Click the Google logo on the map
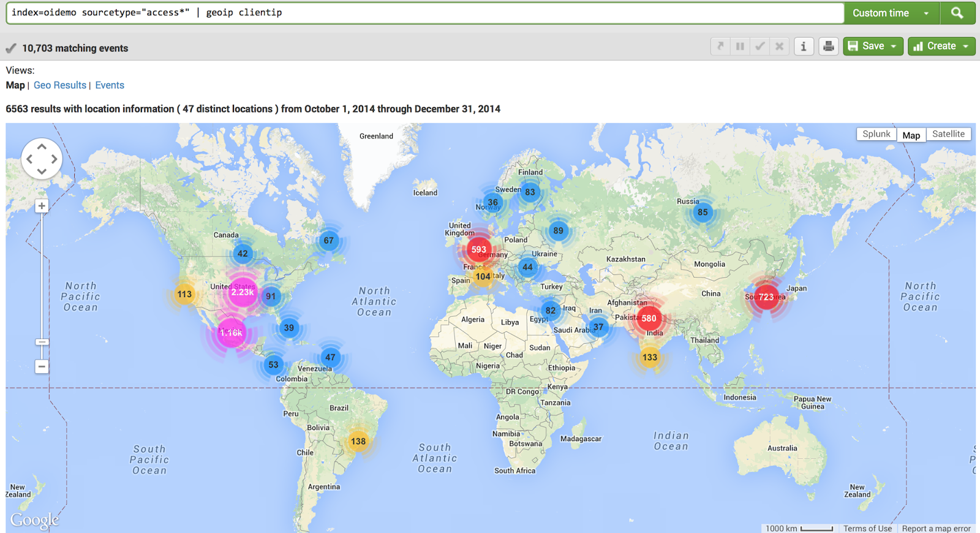 pos(35,520)
